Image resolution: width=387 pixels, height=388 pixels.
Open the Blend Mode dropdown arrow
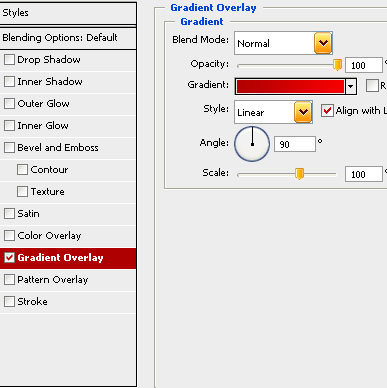pyautogui.click(x=323, y=43)
